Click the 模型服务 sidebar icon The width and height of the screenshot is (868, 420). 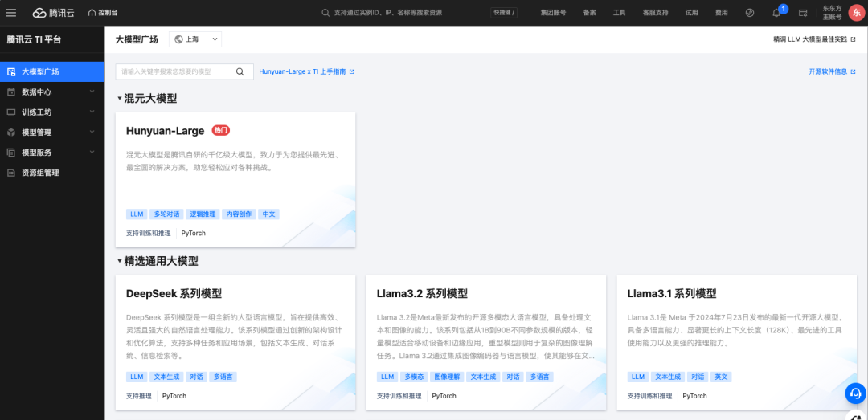point(11,153)
